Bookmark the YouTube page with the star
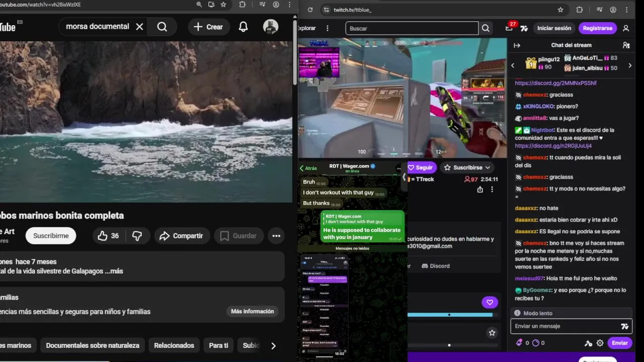The image size is (644, 362). coord(223,5)
